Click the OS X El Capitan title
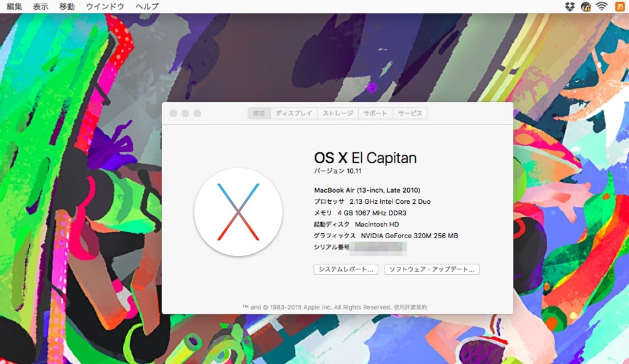 [365, 158]
